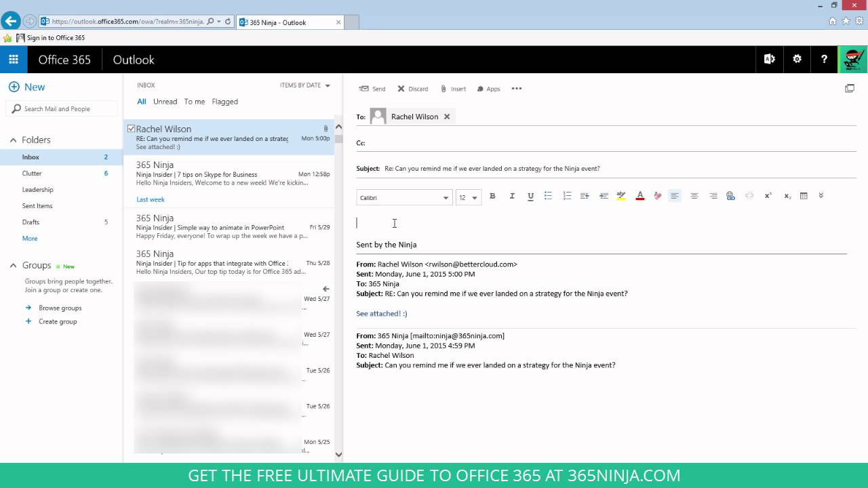The width and height of the screenshot is (868, 488).
Task: Apply red font color
Action: tap(639, 196)
